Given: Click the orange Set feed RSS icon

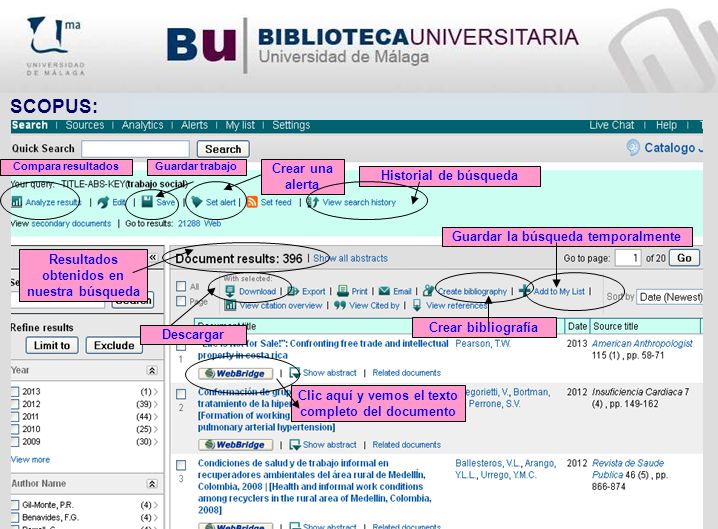Looking at the screenshot, I should (x=252, y=202).
